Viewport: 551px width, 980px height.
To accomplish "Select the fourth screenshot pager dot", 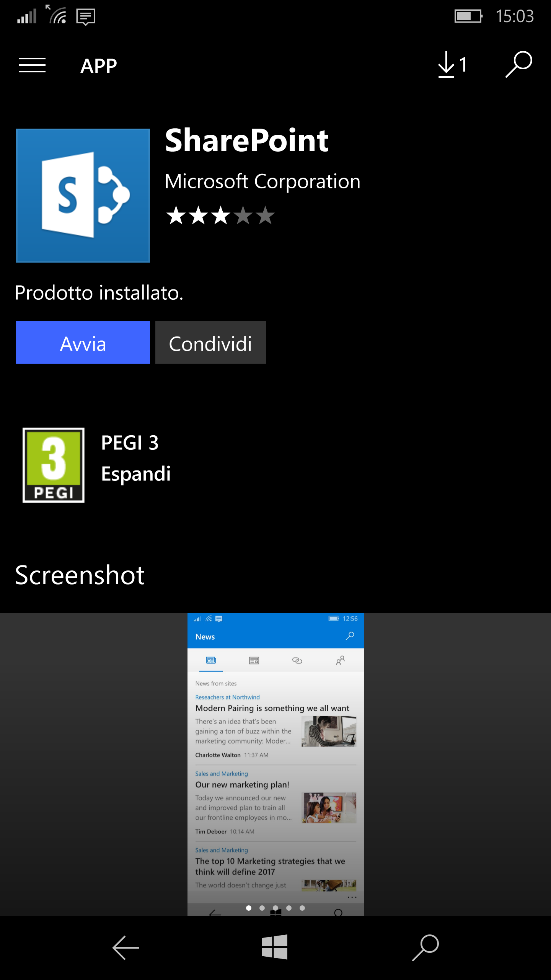I will click(289, 908).
